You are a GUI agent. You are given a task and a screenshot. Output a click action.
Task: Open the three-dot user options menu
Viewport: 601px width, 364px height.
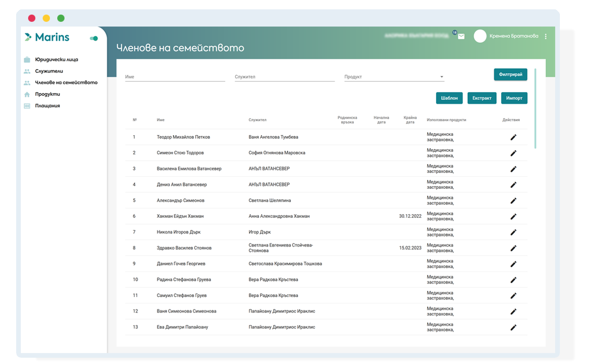pos(545,36)
